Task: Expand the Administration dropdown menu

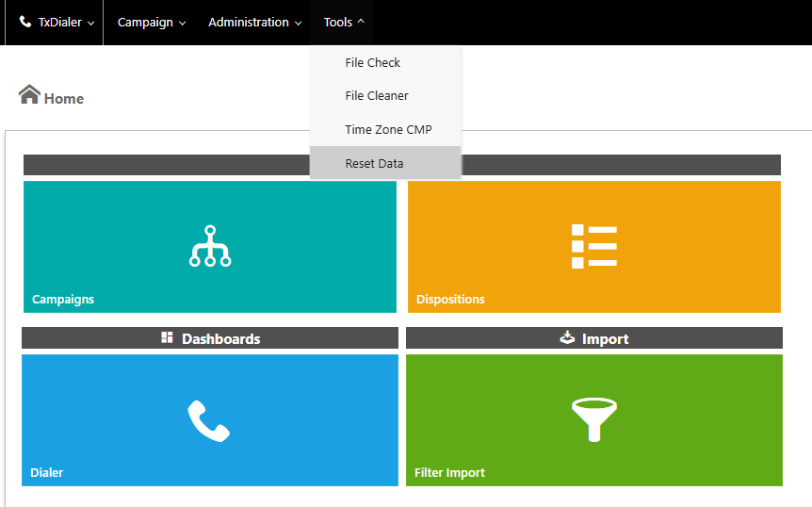Action: (x=255, y=22)
